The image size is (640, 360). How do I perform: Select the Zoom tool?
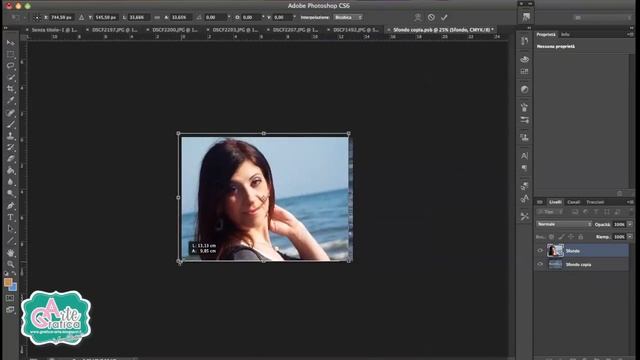tap(11, 264)
